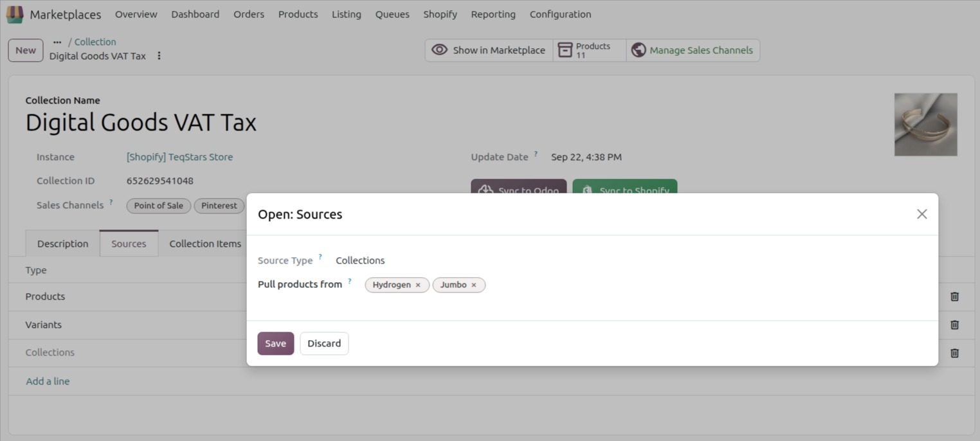Open the Reporting menu
This screenshot has width=980, height=441.
click(x=493, y=14)
